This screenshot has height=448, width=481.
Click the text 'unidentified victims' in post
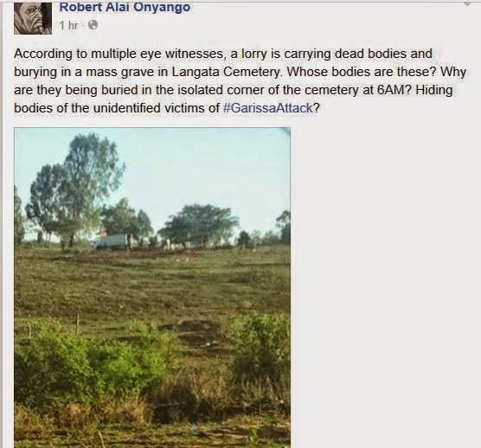[x=150, y=108]
